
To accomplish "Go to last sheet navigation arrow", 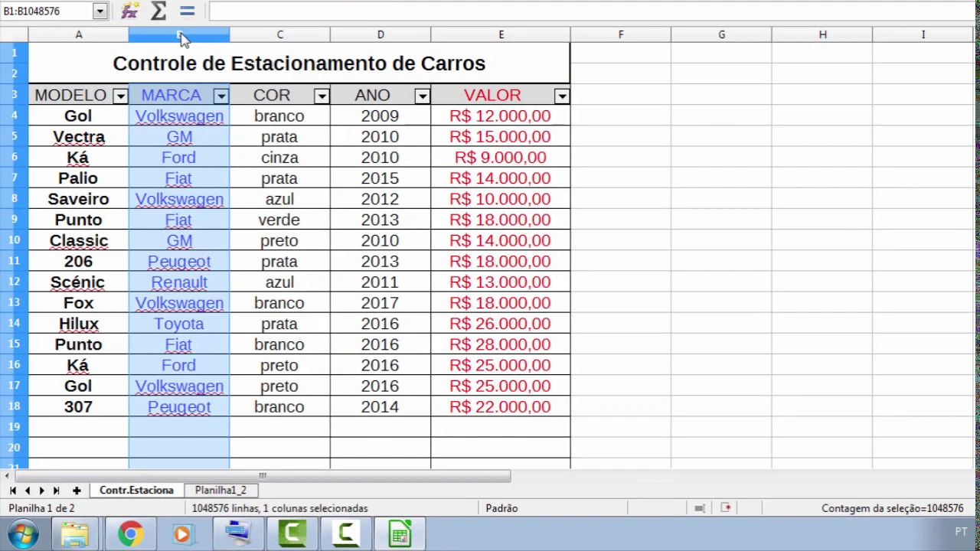I will tap(56, 491).
